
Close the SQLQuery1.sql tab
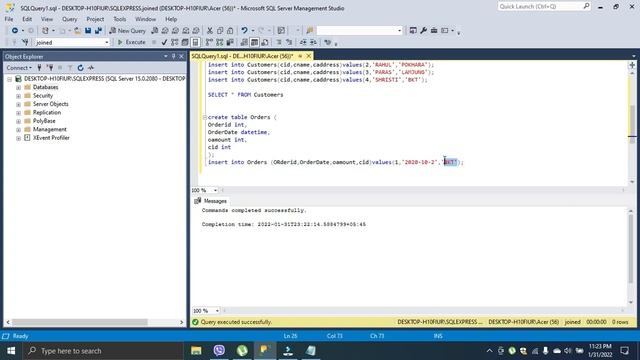pos(309,56)
